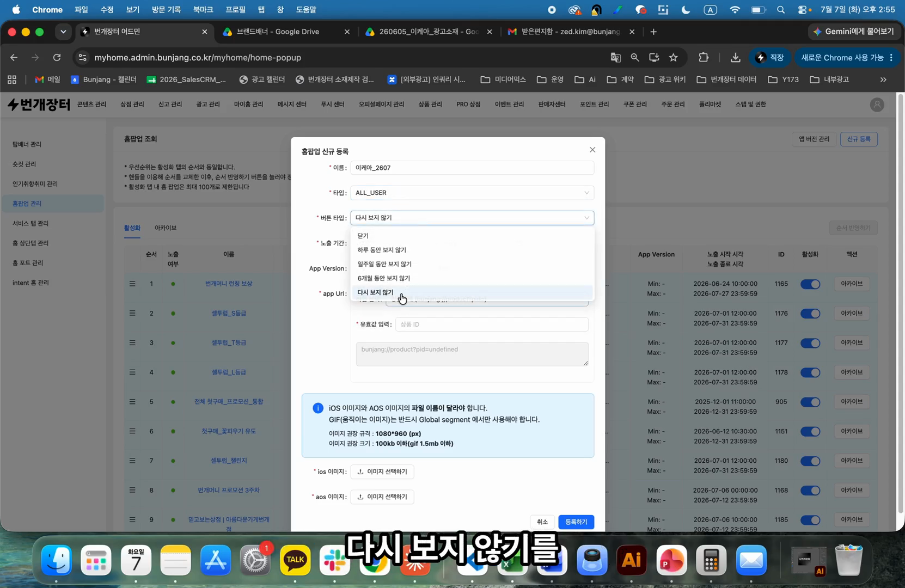905x588 pixels.
Task: Open Chrome three-dot update menu
Action: pyautogui.click(x=891, y=57)
